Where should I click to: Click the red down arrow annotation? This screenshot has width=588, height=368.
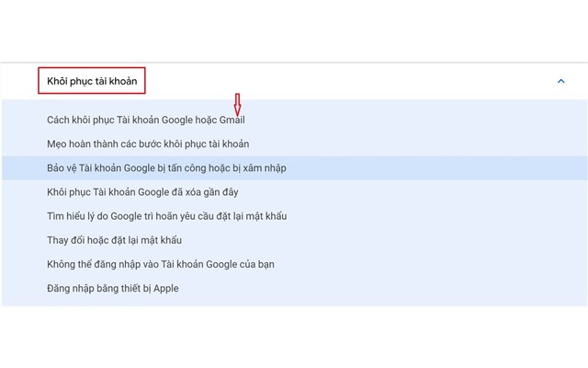(237, 103)
